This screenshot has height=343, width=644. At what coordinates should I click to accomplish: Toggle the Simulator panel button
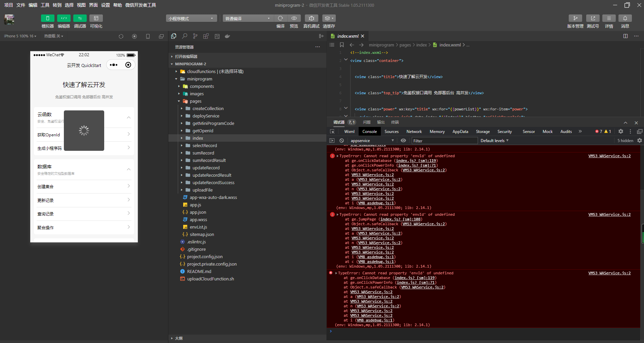[x=47, y=18]
